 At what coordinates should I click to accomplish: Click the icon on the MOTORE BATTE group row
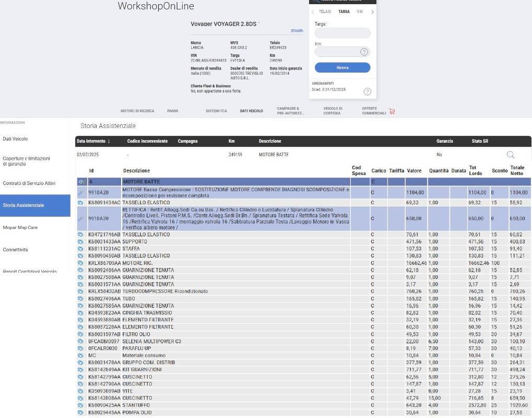81,182
